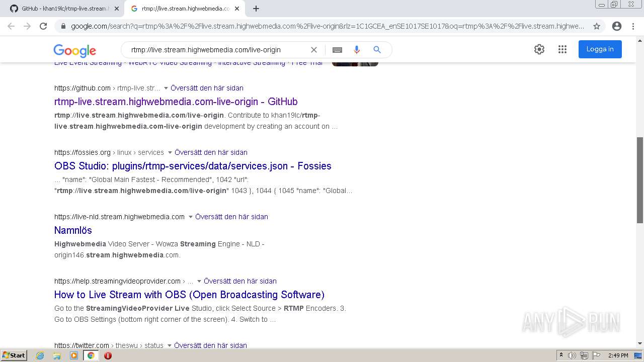Screen dimensions: 644x362
Task: Expand dropdown arrow for github.com result
Action: (x=166, y=88)
